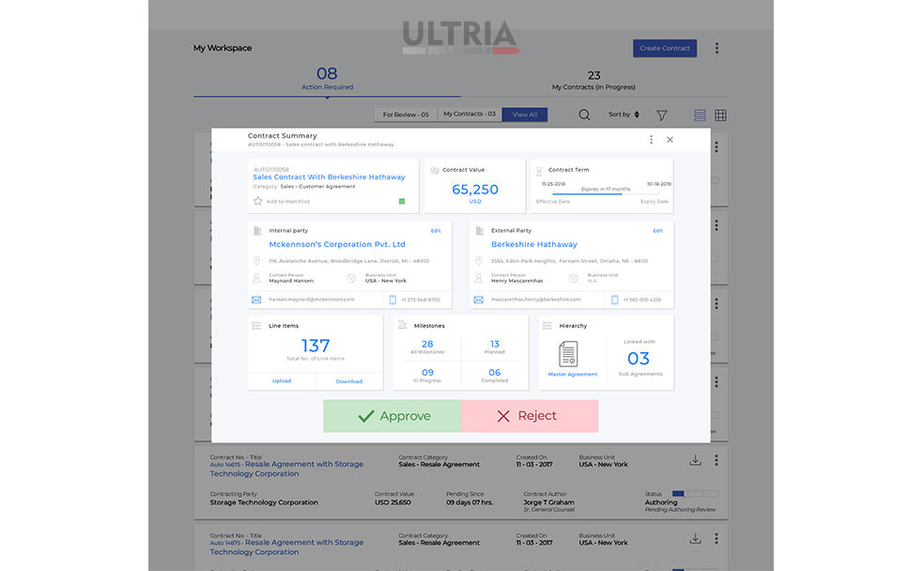924x571 pixels.
Task: Click the 137 total line items count
Action: pyautogui.click(x=316, y=346)
